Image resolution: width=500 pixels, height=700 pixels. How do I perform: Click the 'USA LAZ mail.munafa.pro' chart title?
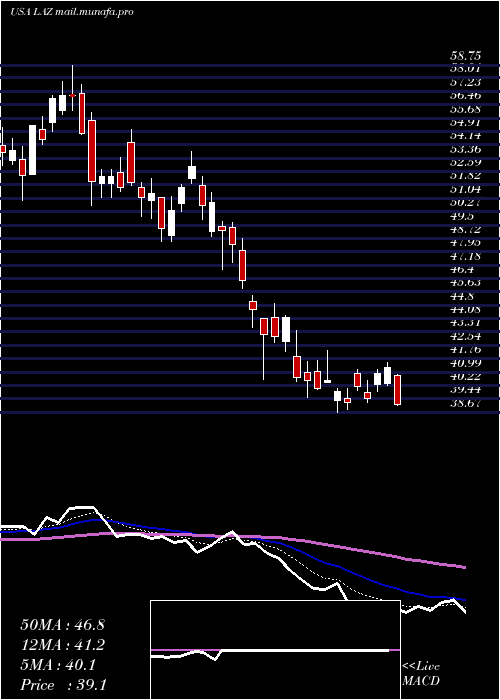click(72, 12)
